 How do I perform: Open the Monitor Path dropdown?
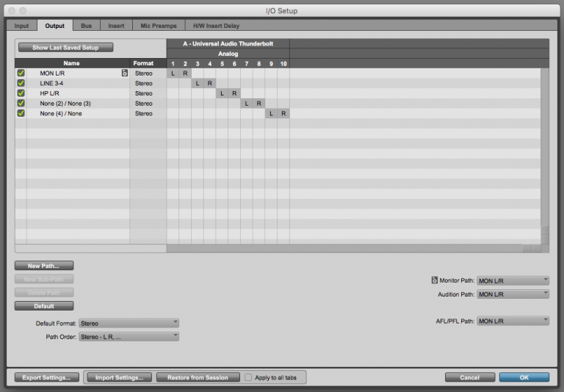[513, 280]
